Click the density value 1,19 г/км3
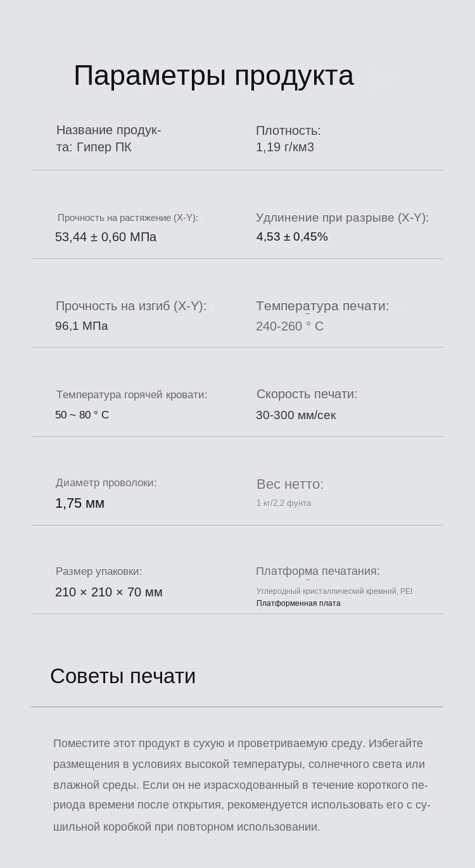The image size is (475, 868). tap(285, 148)
